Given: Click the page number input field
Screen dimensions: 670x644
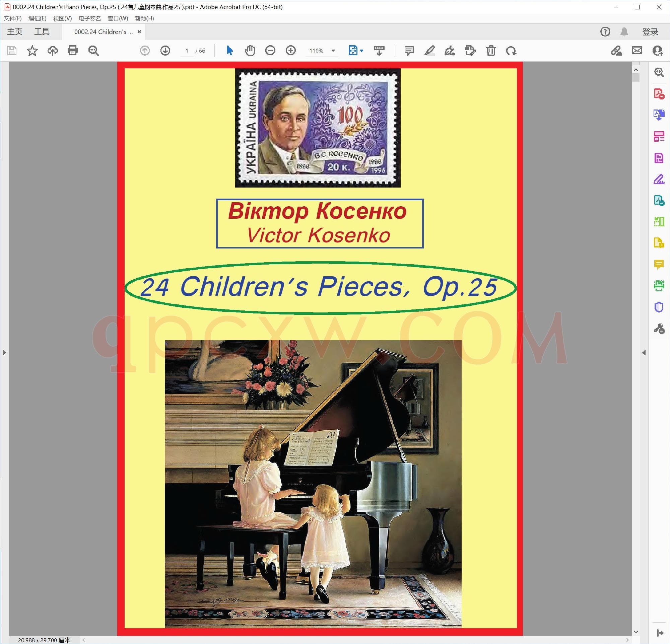Looking at the screenshot, I should tap(187, 51).
